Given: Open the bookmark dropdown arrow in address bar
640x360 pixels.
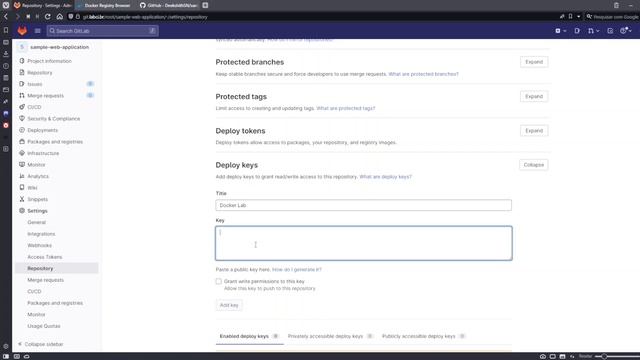Looking at the screenshot, I should click(x=578, y=17).
